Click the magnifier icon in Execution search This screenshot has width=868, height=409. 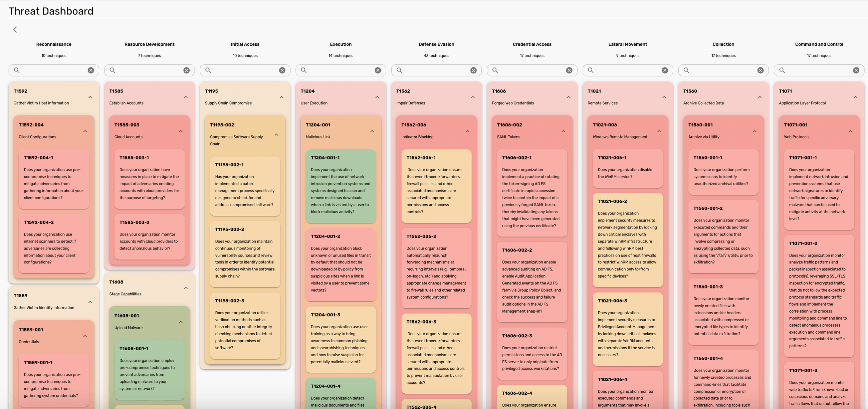[303, 70]
